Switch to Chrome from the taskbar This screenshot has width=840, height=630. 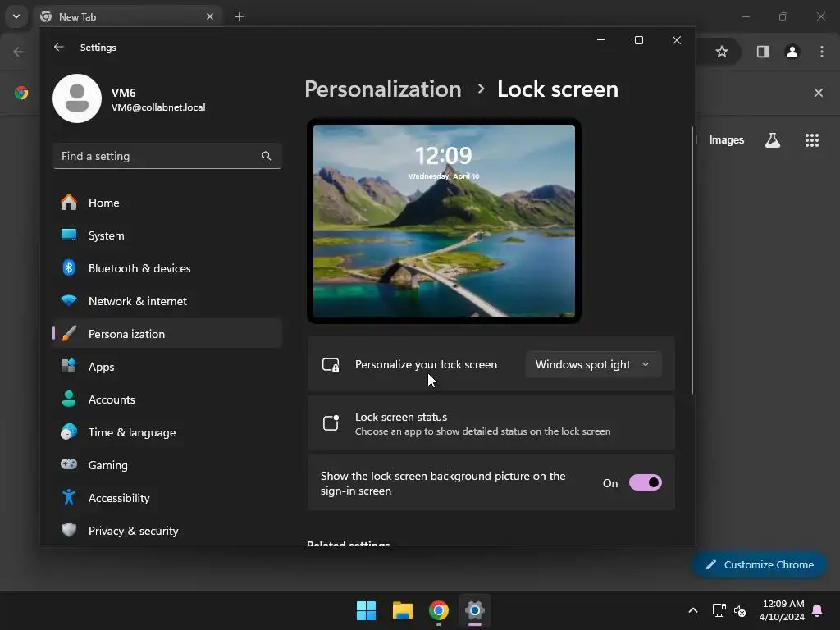[x=439, y=610]
